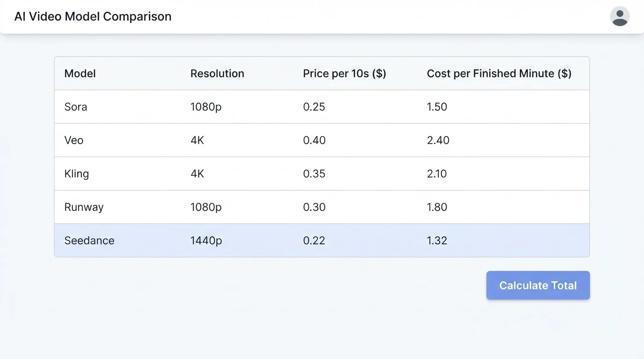
Task: Click the 0.25 price cell
Action: coord(314,107)
